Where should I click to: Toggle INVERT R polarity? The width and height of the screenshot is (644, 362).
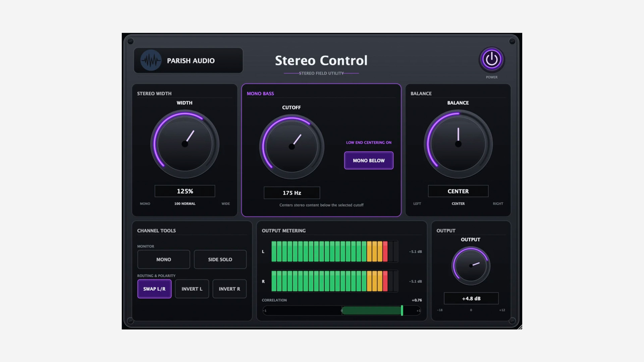click(229, 289)
